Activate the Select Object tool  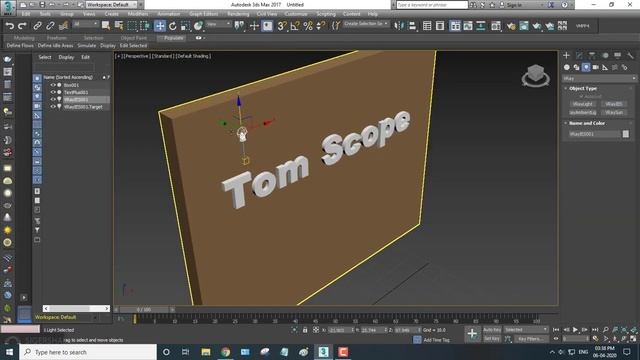(106, 26)
